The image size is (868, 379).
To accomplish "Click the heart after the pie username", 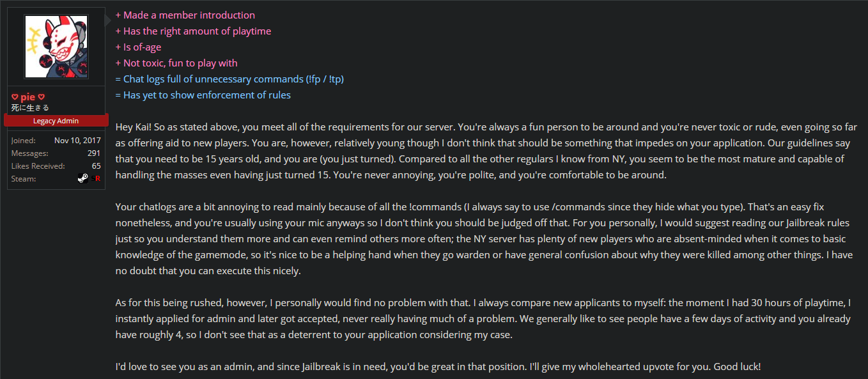I will pyautogui.click(x=42, y=97).
